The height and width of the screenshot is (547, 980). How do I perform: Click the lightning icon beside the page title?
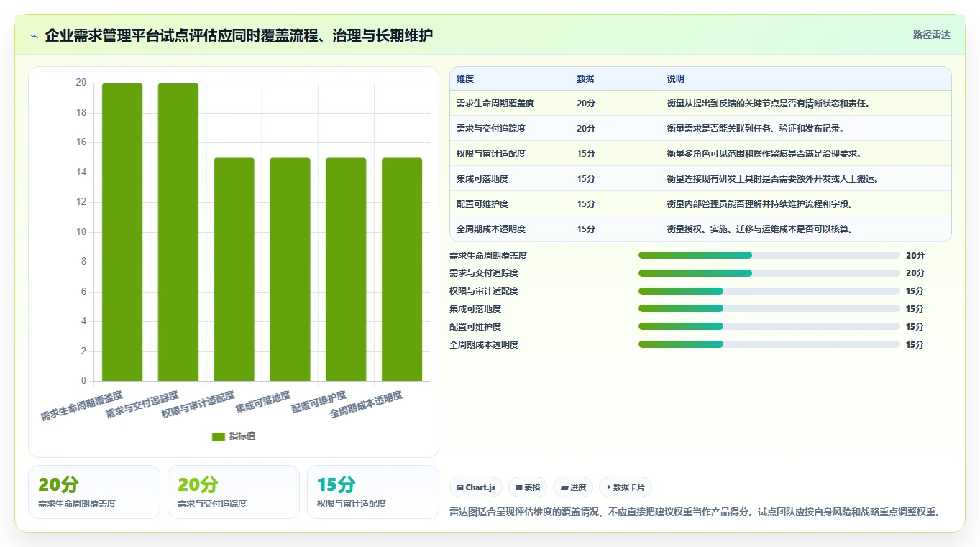[35, 36]
